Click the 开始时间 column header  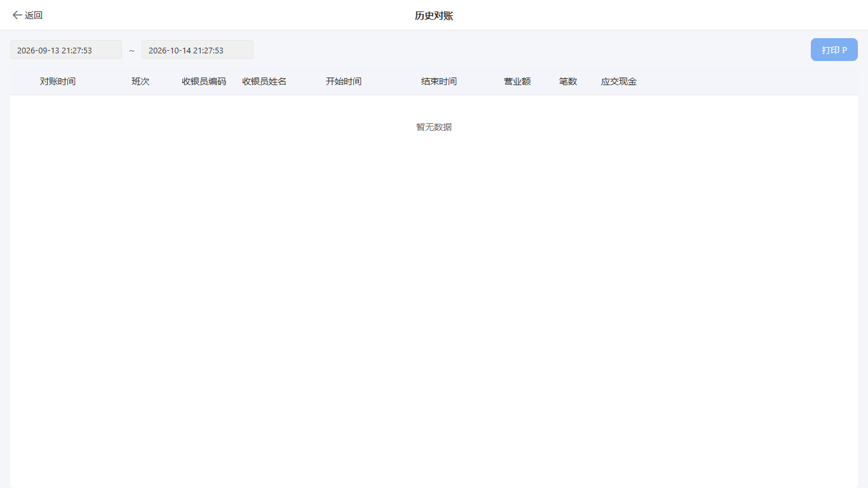(344, 81)
